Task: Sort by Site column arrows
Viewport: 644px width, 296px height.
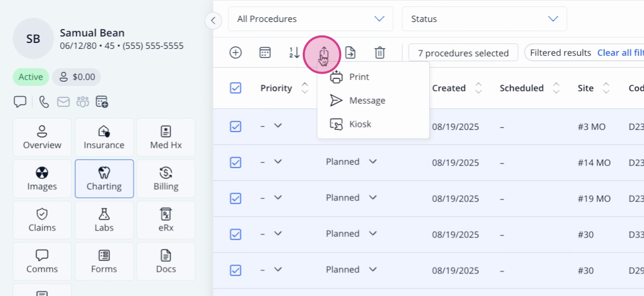Action: (606, 88)
